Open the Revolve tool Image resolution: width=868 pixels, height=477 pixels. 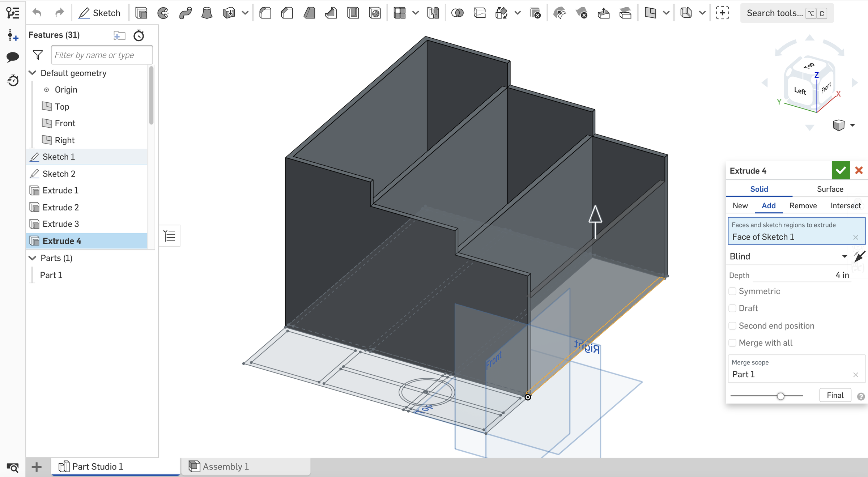pos(163,13)
